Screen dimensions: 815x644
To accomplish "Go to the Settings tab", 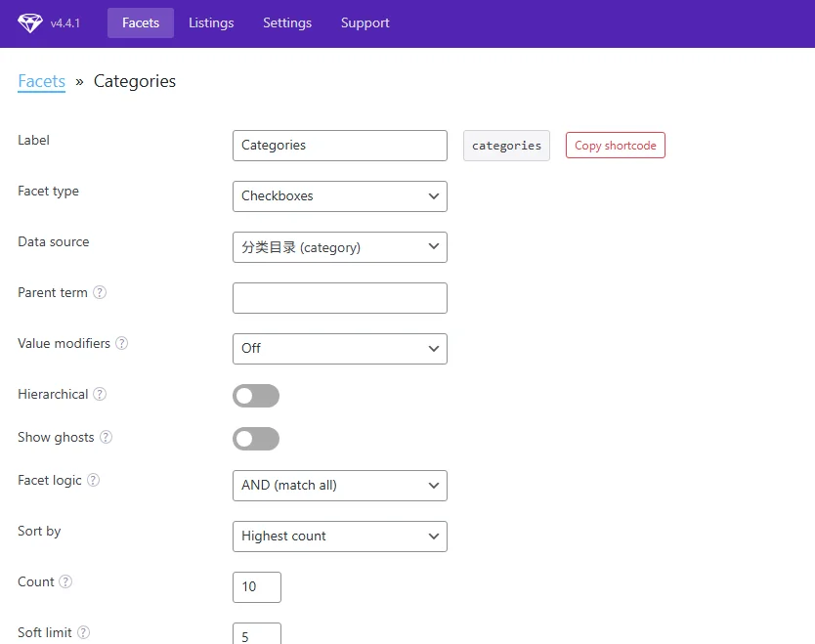I will (287, 22).
